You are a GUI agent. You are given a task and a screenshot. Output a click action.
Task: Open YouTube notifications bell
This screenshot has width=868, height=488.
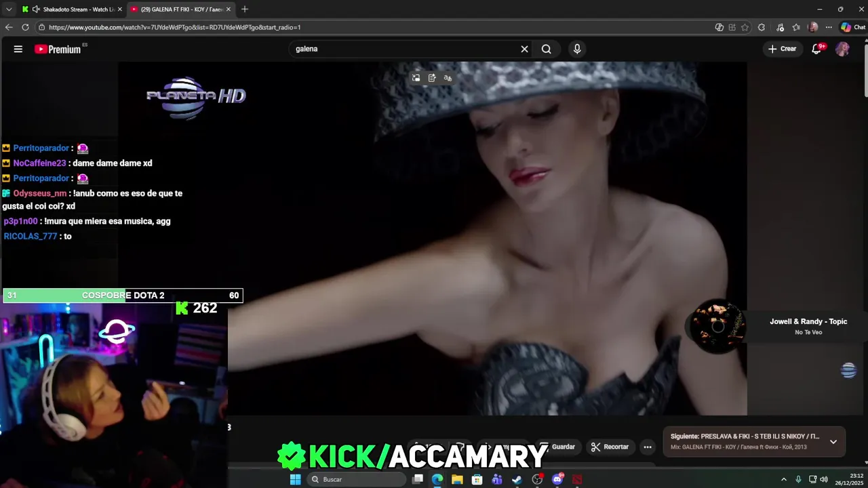tap(816, 49)
